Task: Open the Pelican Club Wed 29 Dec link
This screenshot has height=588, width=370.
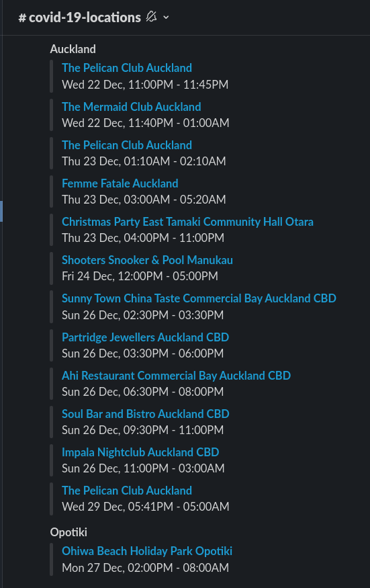Action: click(127, 491)
